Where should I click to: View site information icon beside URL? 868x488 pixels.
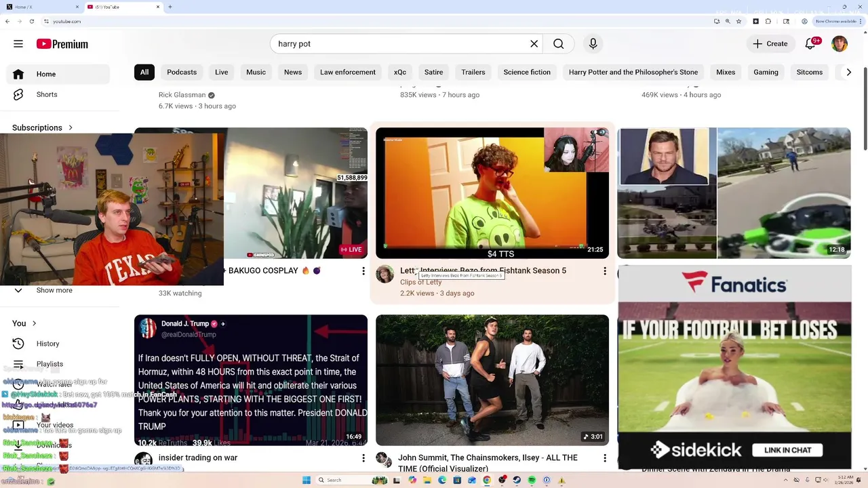click(46, 21)
